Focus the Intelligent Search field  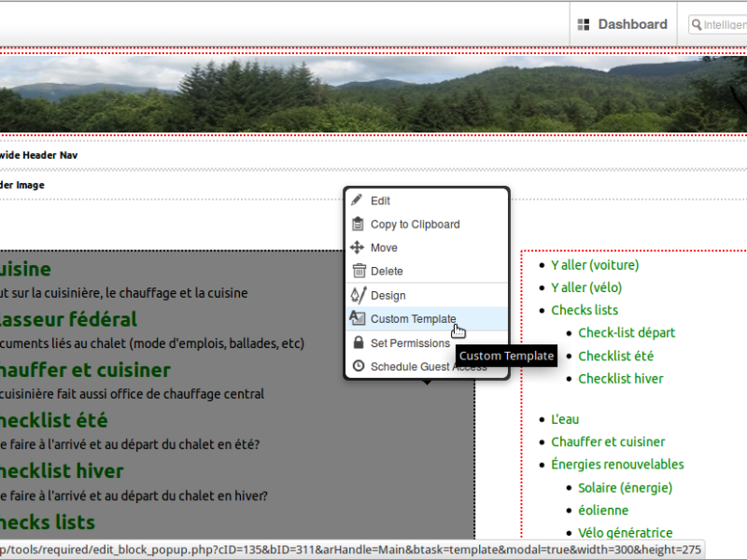pyautogui.click(x=719, y=25)
